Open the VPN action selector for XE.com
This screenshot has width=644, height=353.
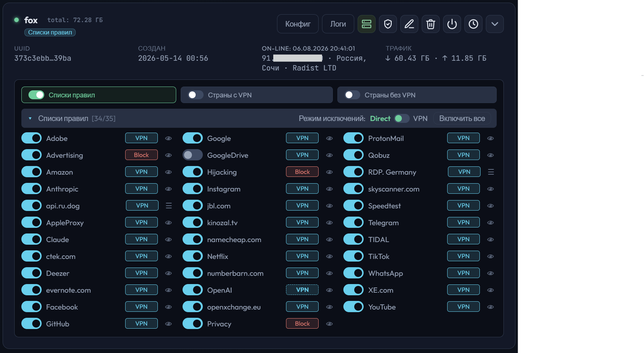pos(463,290)
